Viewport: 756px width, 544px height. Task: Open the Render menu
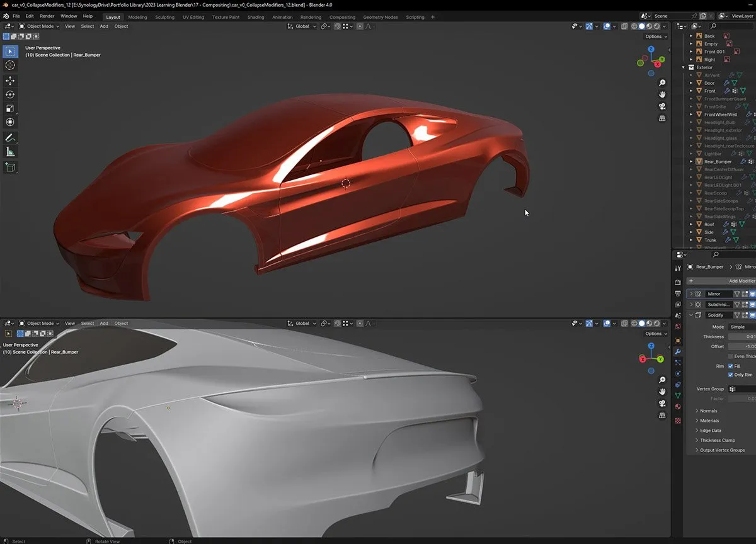[47, 16]
